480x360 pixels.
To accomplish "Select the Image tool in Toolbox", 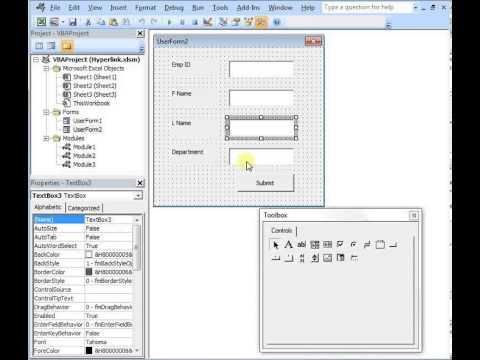I will coord(327,258).
